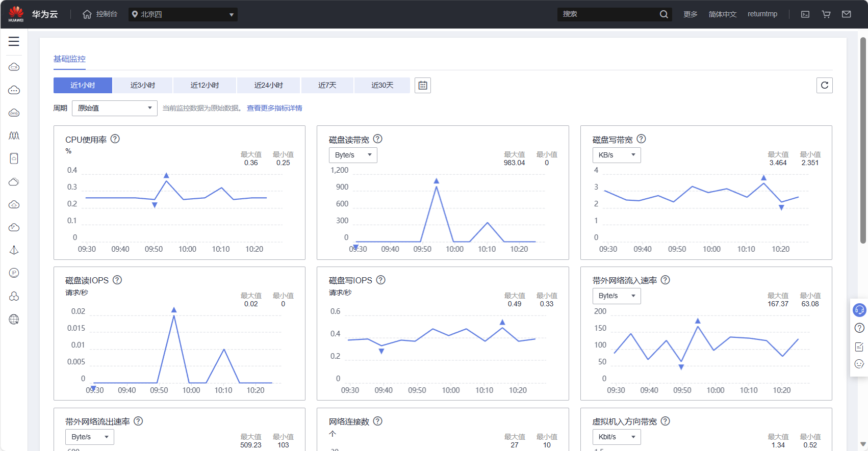Show help for 带外网络流入速率 metric

(x=666, y=280)
